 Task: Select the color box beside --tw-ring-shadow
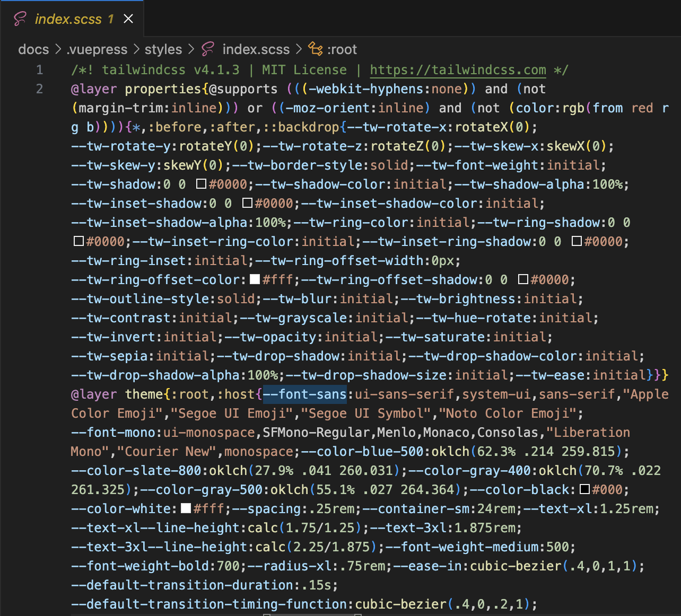point(78,241)
